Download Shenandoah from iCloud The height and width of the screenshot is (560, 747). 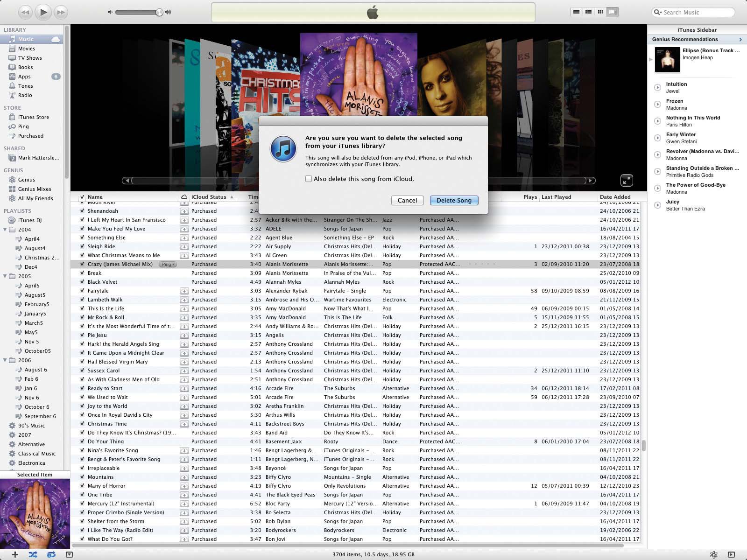[x=184, y=211]
